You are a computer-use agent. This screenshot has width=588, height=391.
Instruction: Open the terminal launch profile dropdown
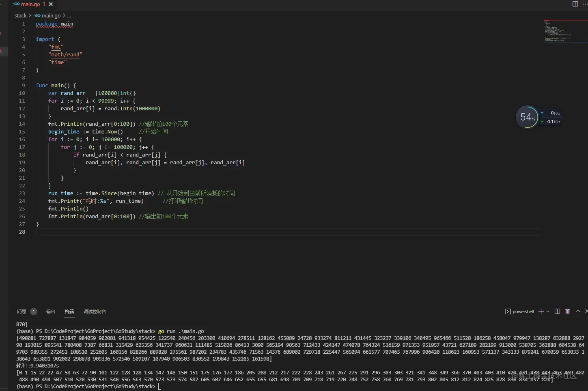(x=548, y=312)
